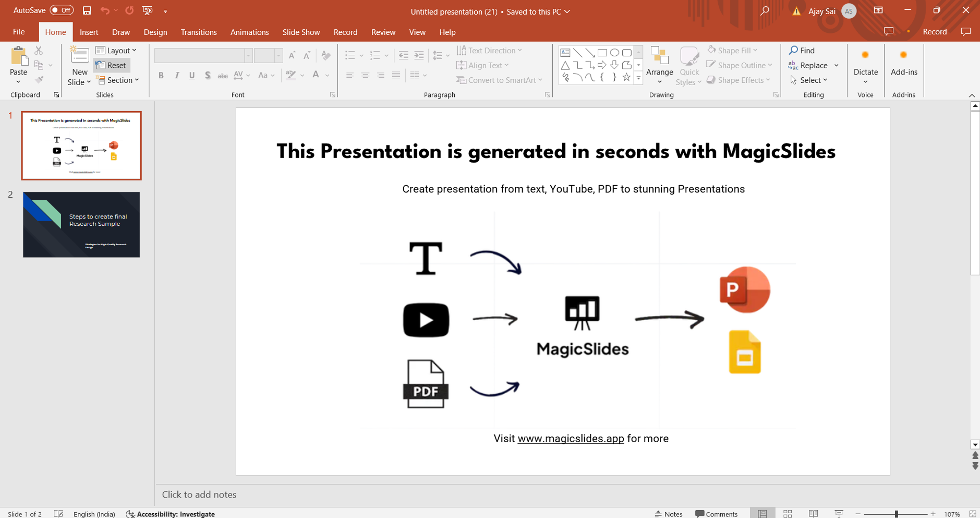The image size is (980, 518).
Task: Open the File menu
Action: coord(19,32)
